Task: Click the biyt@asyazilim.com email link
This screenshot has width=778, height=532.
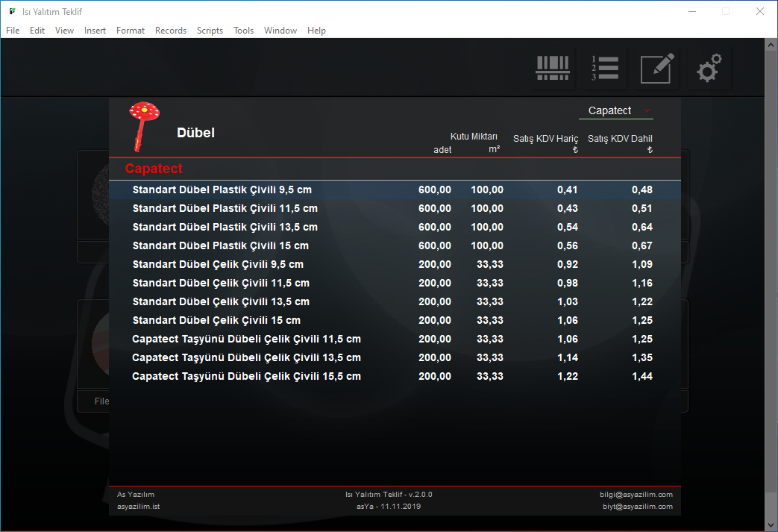Action: point(638,506)
